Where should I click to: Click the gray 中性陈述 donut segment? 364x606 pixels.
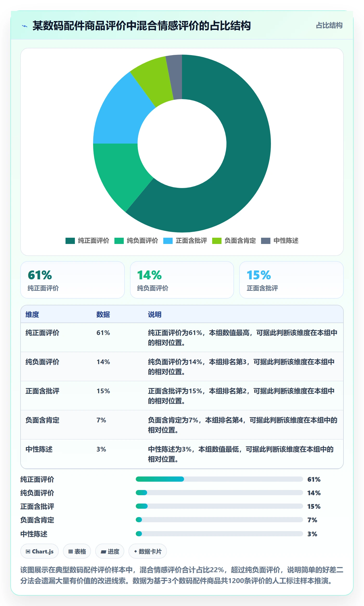175,77
